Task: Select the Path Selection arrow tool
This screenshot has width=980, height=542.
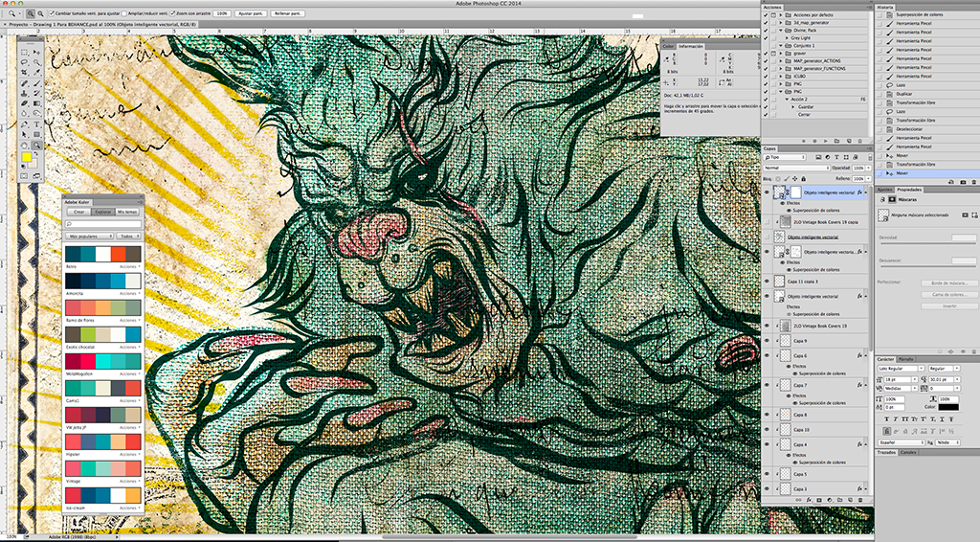Action: (24, 134)
